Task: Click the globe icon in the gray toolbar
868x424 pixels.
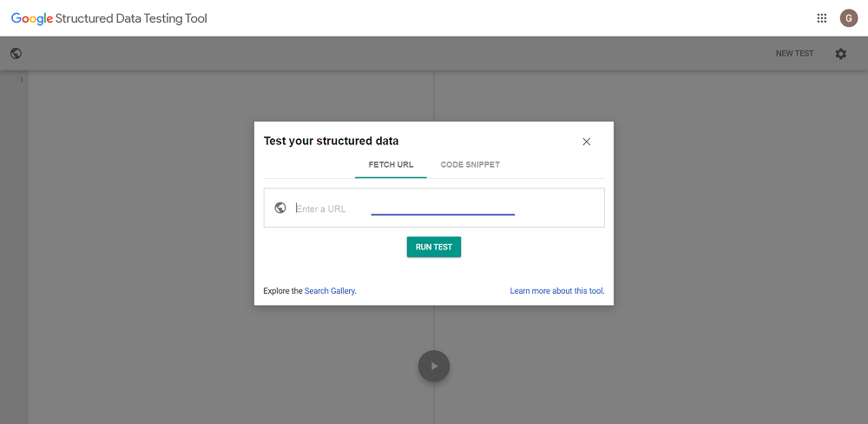Action: coord(16,54)
